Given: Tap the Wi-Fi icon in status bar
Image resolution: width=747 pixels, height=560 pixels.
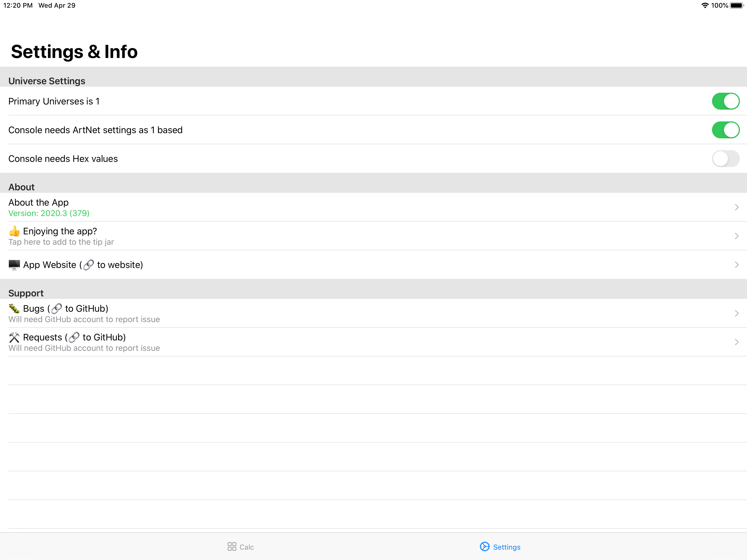Looking at the screenshot, I should pos(705,5).
